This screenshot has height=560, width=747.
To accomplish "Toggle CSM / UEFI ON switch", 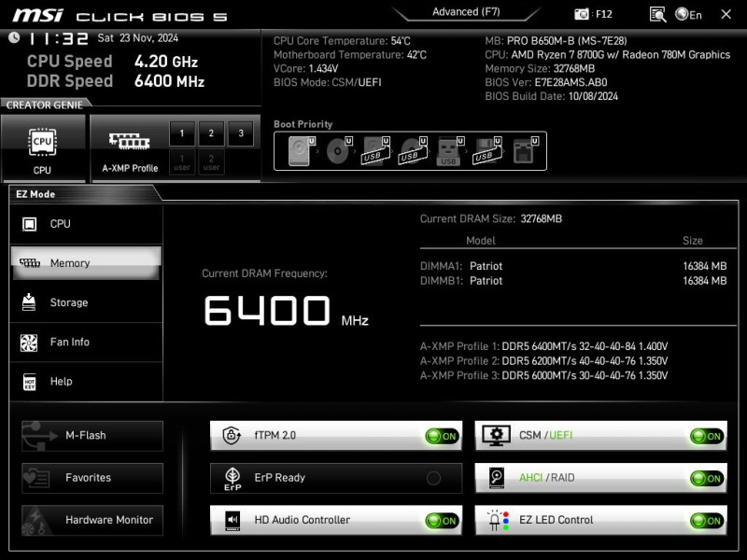I will click(707, 436).
